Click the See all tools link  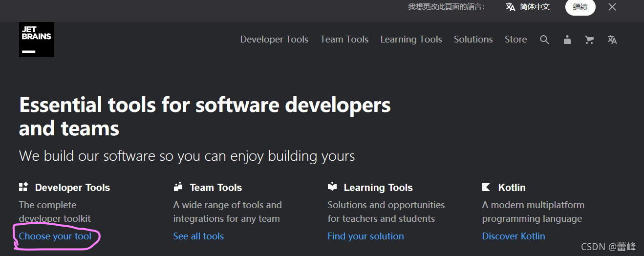pyautogui.click(x=198, y=236)
